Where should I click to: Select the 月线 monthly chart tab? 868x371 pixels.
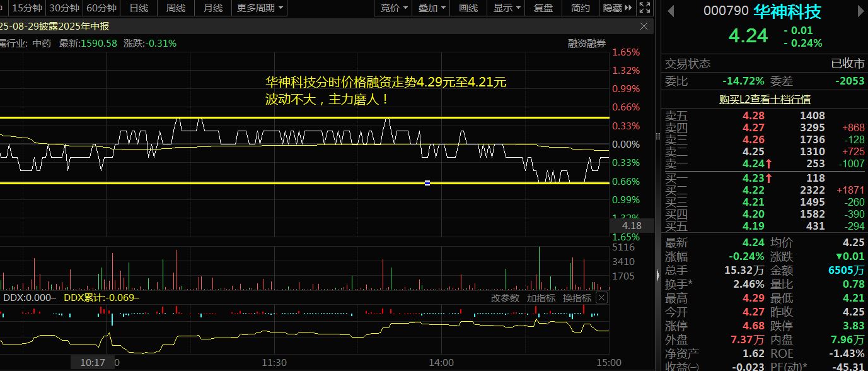click(213, 8)
